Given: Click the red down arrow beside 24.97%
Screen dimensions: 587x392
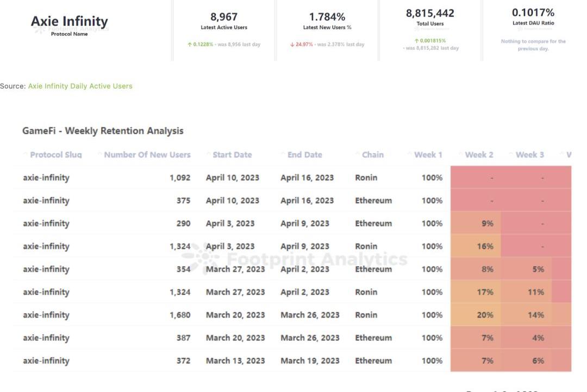Looking at the screenshot, I should click(292, 45).
